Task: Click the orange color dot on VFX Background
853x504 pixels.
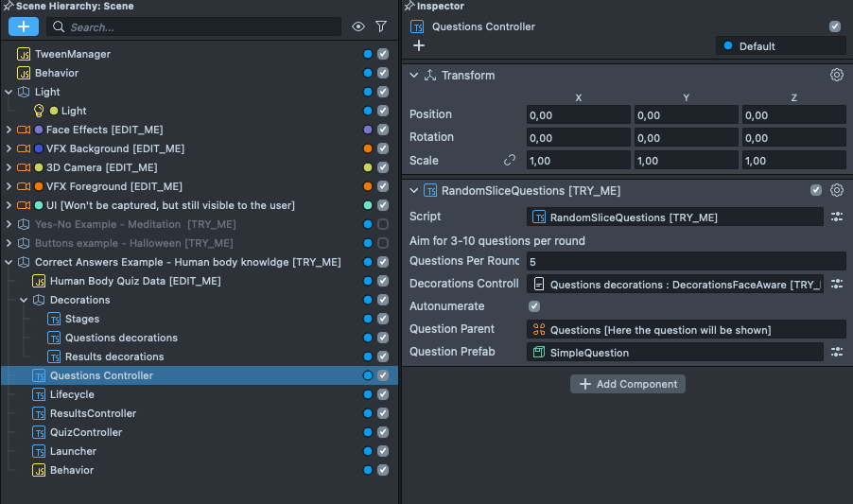Action: click(x=368, y=148)
